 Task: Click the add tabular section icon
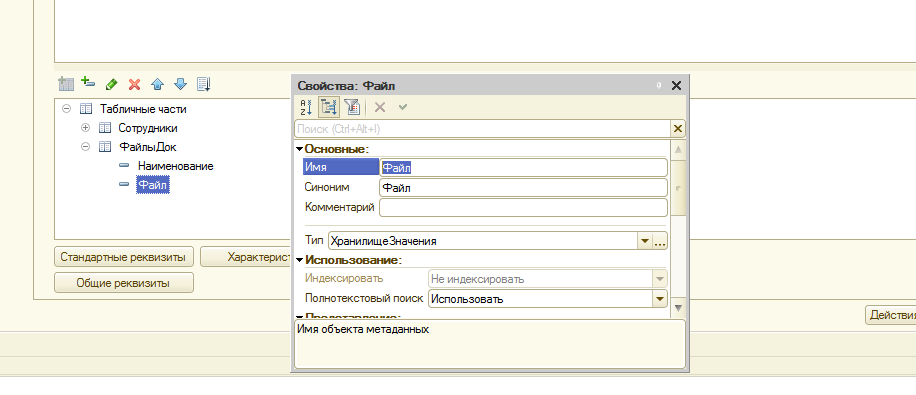66,84
